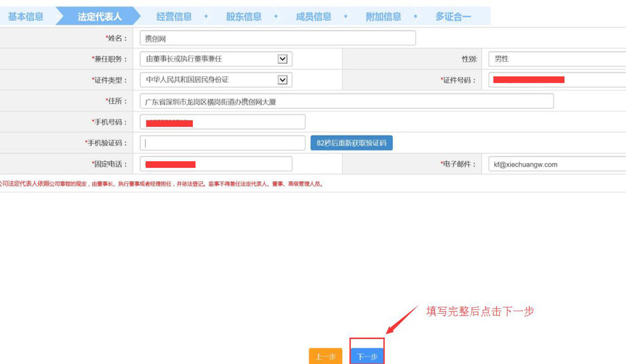This screenshot has width=626, height=364.
Task: Focus the 电子邮件 input field
Action: point(557,164)
